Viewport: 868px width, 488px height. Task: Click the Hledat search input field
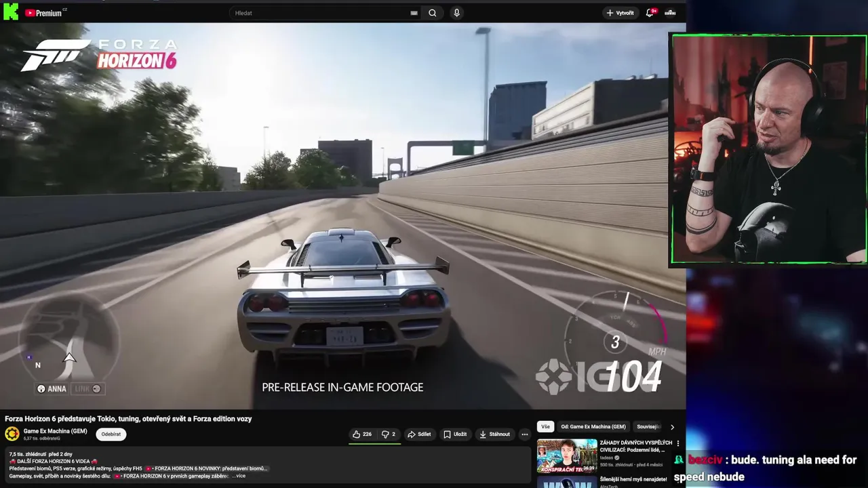click(x=326, y=13)
